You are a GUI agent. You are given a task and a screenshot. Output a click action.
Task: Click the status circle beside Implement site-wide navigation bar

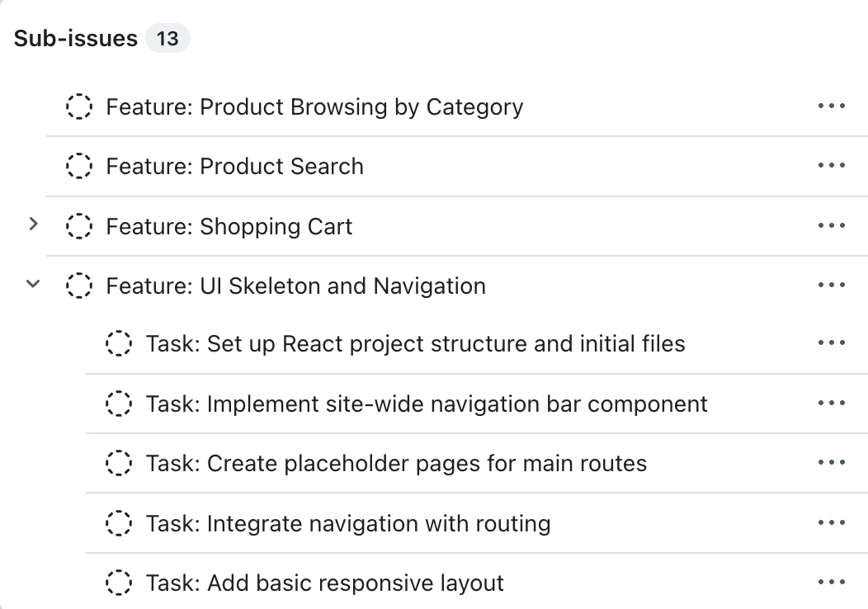tap(120, 404)
